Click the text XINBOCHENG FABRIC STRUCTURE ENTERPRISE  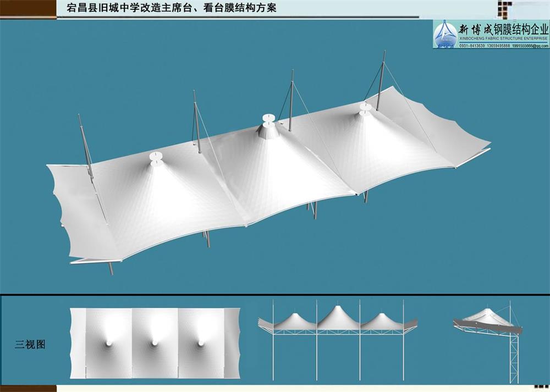click(503, 38)
